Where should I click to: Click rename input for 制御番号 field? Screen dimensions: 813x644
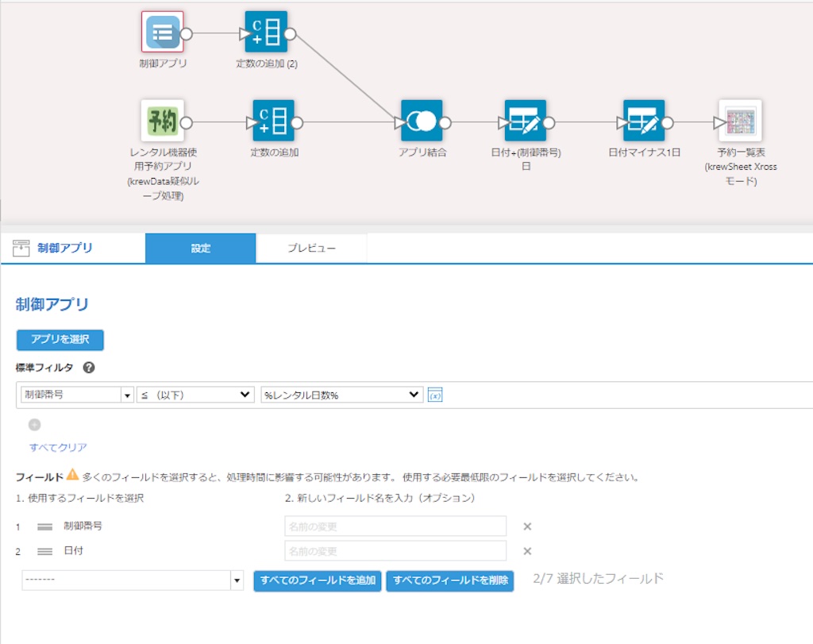(395, 526)
